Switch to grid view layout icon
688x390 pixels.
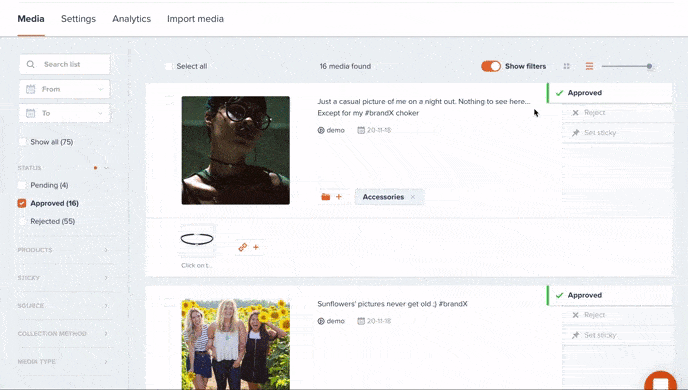tap(566, 66)
